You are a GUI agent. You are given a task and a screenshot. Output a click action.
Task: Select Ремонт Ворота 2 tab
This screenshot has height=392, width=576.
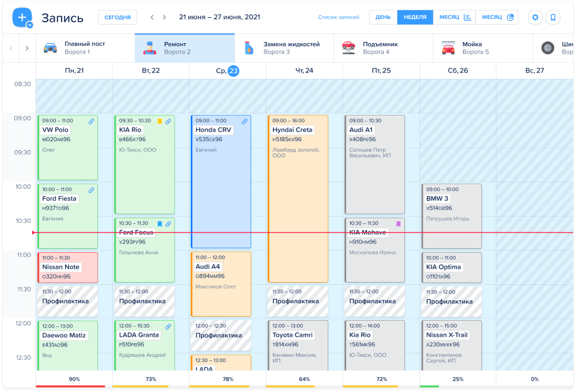tap(185, 48)
